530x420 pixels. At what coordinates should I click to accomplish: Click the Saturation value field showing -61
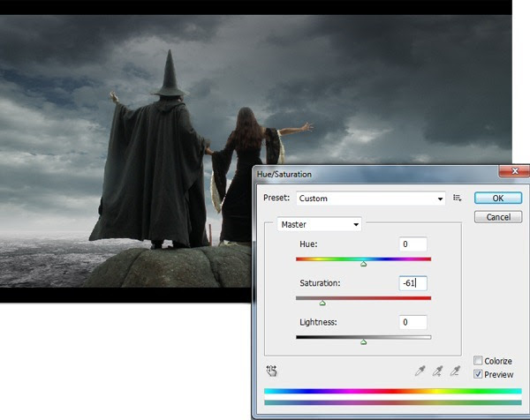point(413,283)
